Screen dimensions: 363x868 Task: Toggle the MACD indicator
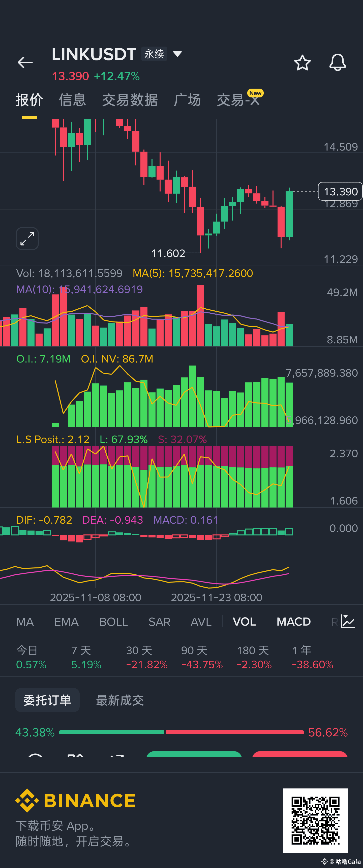[x=293, y=622]
